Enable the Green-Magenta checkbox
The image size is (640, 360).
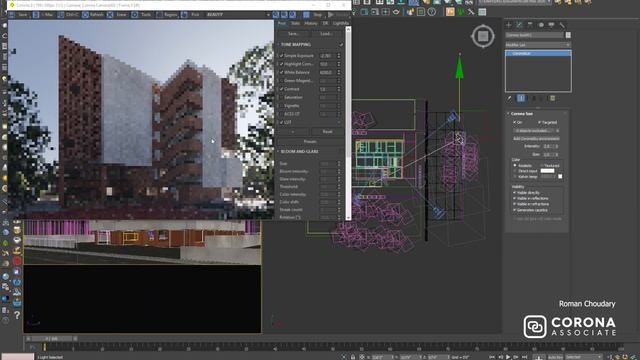[x=281, y=81]
